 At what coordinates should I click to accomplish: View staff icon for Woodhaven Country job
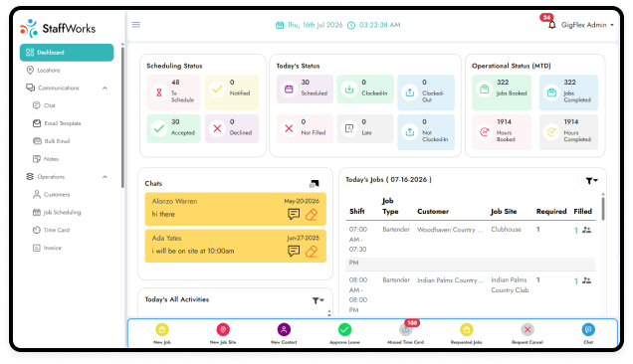click(x=586, y=230)
